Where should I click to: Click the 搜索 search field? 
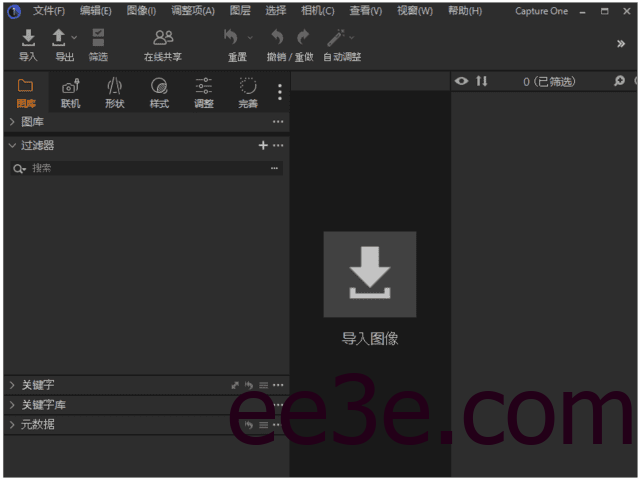tap(146, 168)
